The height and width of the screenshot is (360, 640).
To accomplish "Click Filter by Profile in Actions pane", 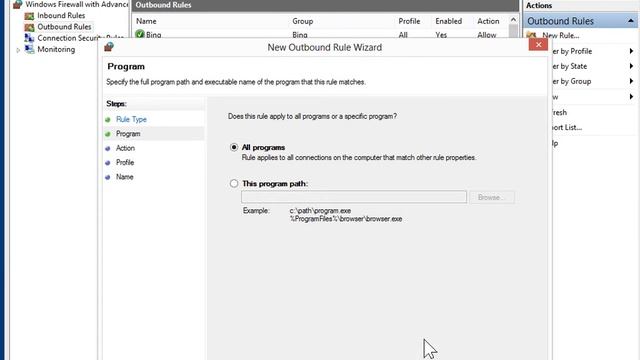I will pos(572,51).
